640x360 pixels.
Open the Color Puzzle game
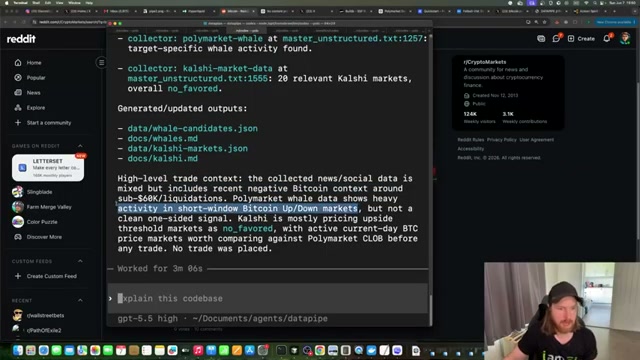pos(42,222)
